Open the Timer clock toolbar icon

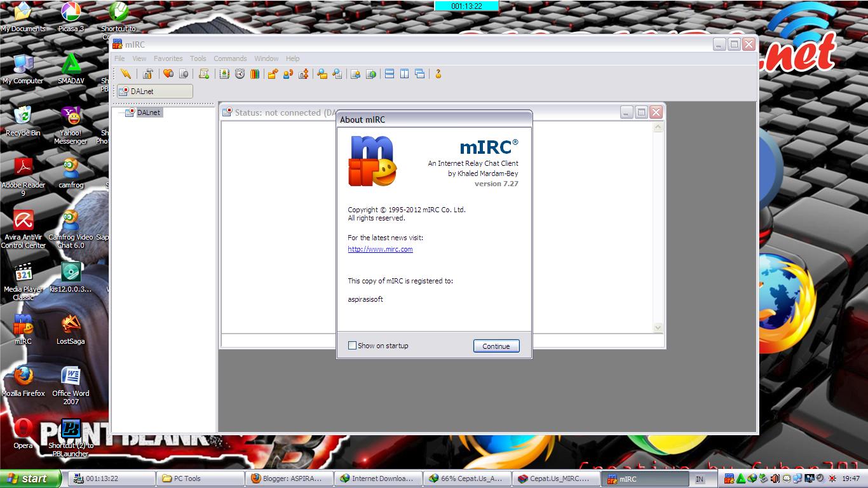[240, 74]
